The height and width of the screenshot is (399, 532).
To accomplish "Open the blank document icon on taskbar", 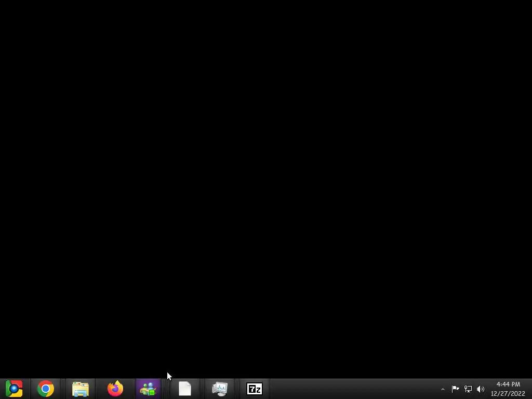I will (x=185, y=389).
